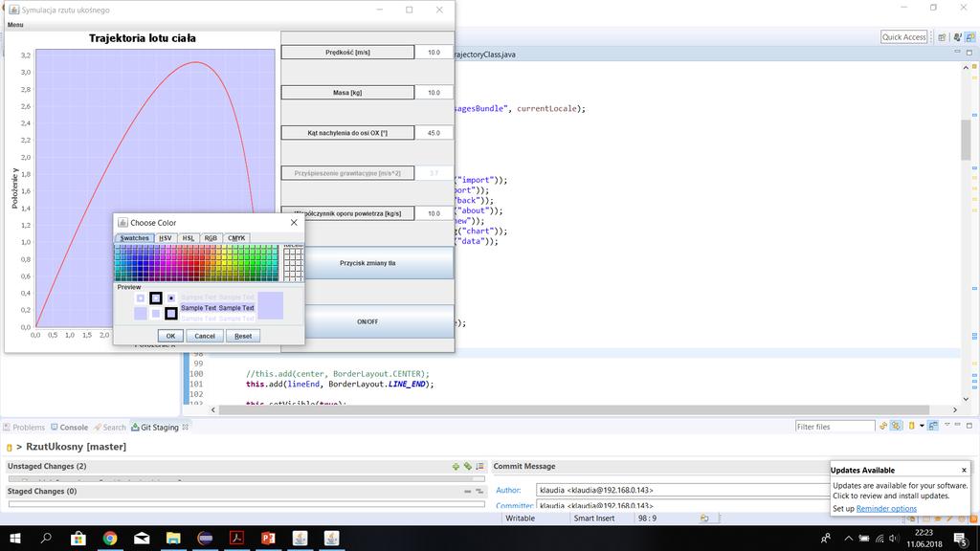Click the Kąt nachylenia do osi OX button
Viewport: 980px width, 551px height.
347,133
